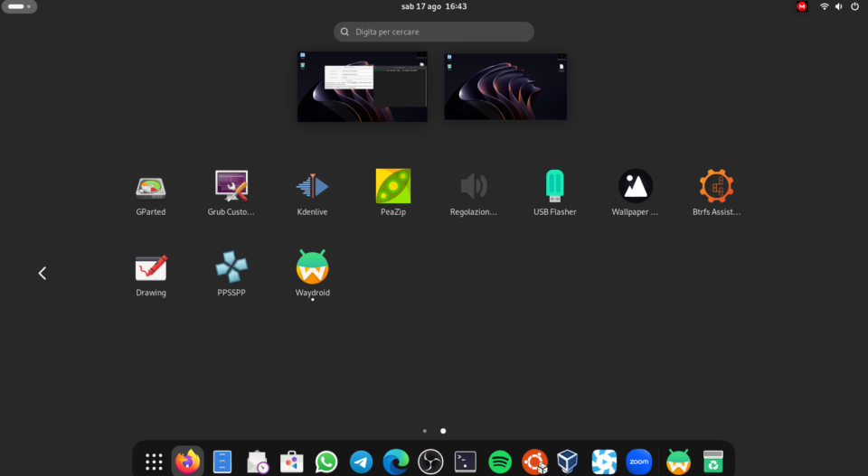Open the red M tray indicator

tap(802, 6)
